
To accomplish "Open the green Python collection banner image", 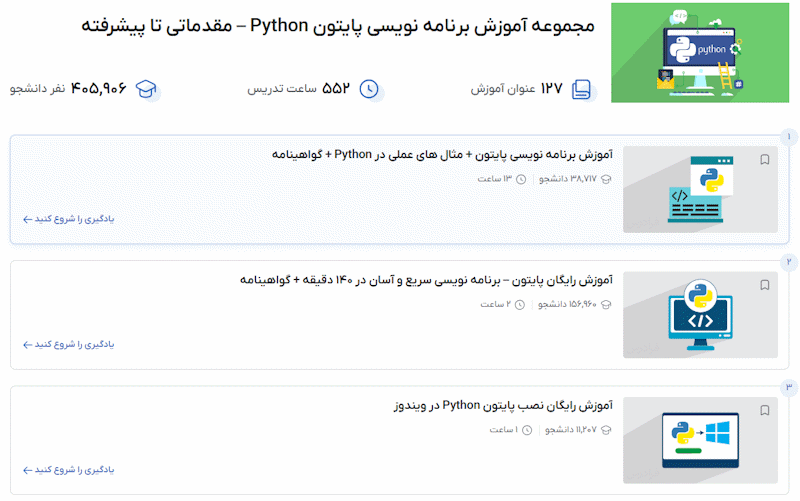I will 700,53.
